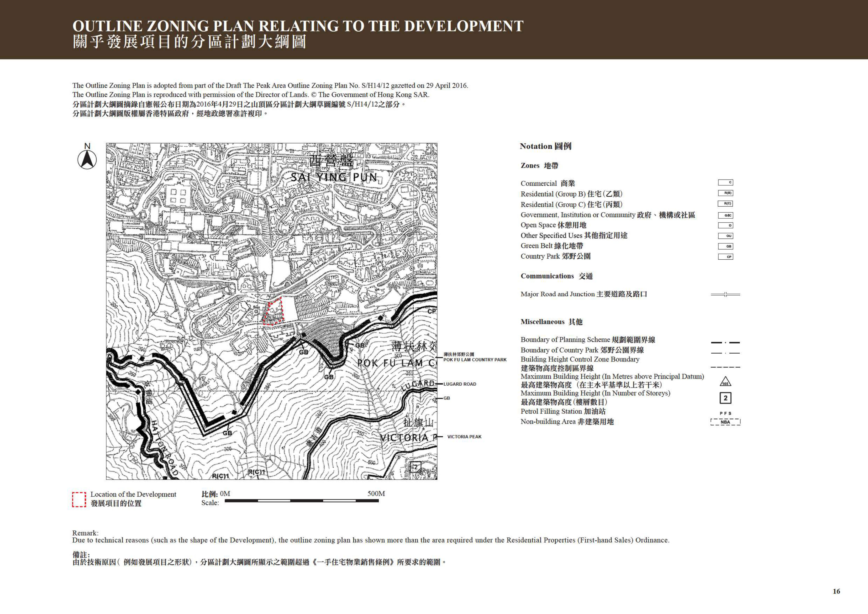This screenshot has height=614, width=868.
Task: Click the Commercial zone 'C' legend symbol
Action: click(x=725, y=183)
